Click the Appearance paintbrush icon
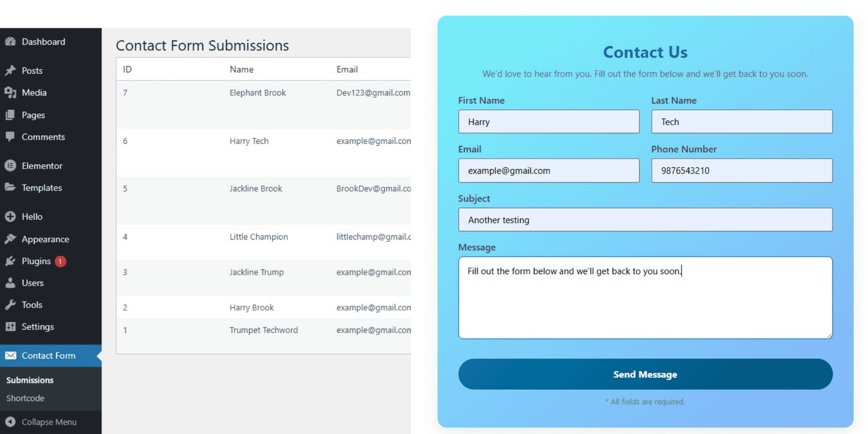 (x=11, y=239)
